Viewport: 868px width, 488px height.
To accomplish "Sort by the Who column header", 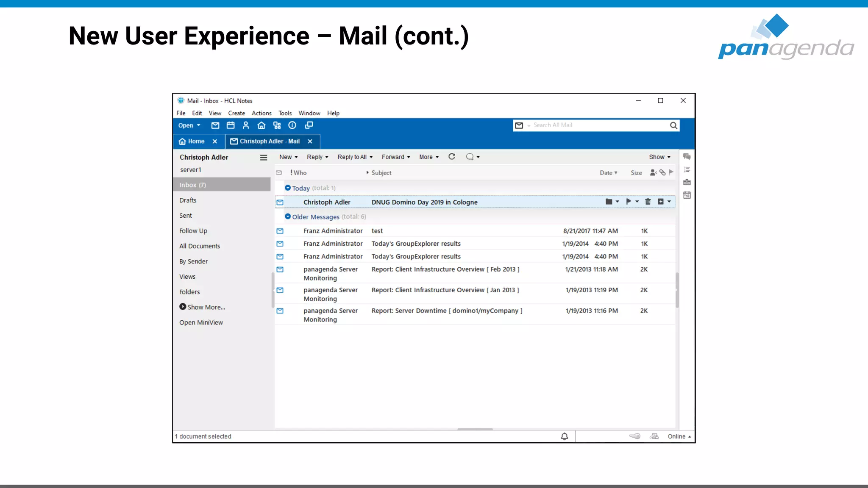I will point(300,173).
